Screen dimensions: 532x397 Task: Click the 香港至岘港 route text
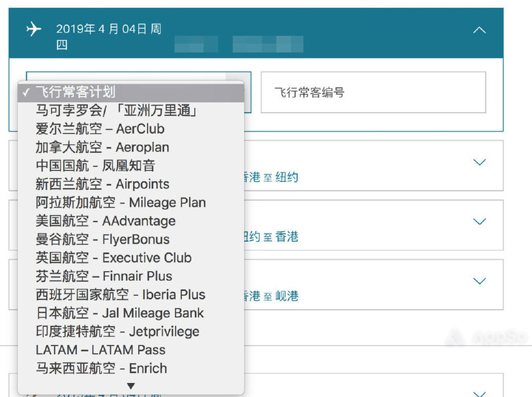tap(271, 296)
